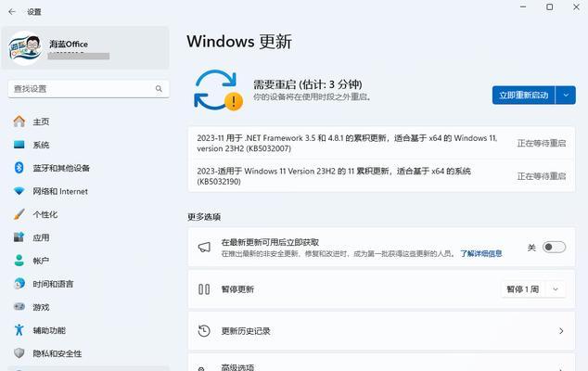Screen dimensions: 588x371
Task: Open the 个性化 settings page
Action: click(x=45, y=214)
